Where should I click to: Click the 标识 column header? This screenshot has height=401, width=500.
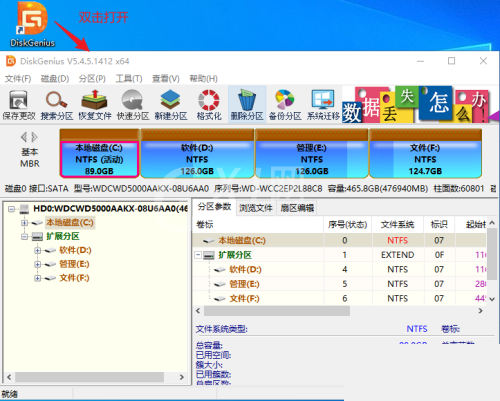tap(439, 225)
